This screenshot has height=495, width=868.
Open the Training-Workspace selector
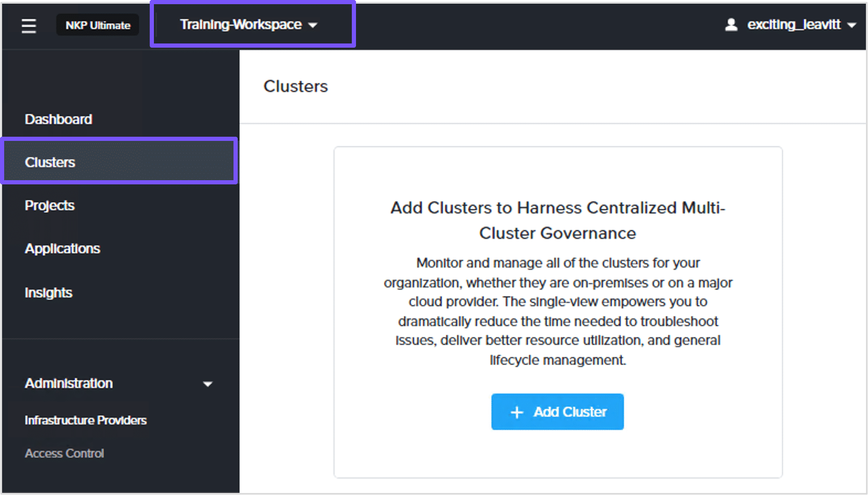click(x=241, y=25)
